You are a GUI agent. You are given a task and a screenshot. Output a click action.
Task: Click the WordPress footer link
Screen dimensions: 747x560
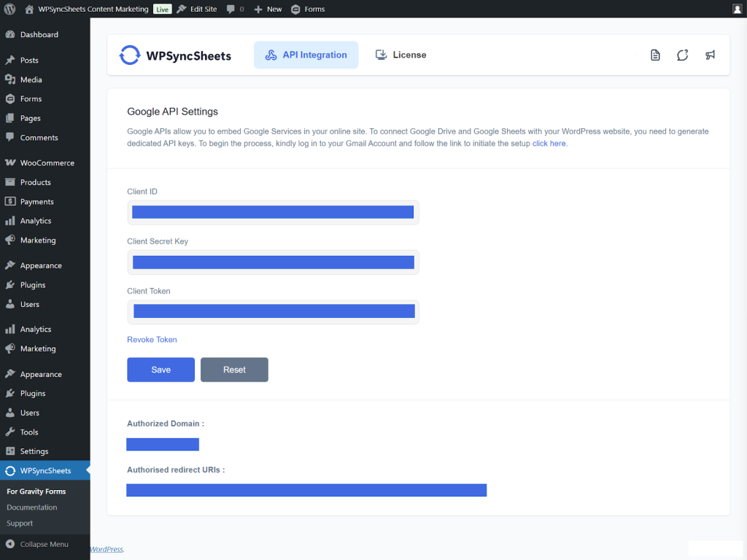[x=107, y=549]
